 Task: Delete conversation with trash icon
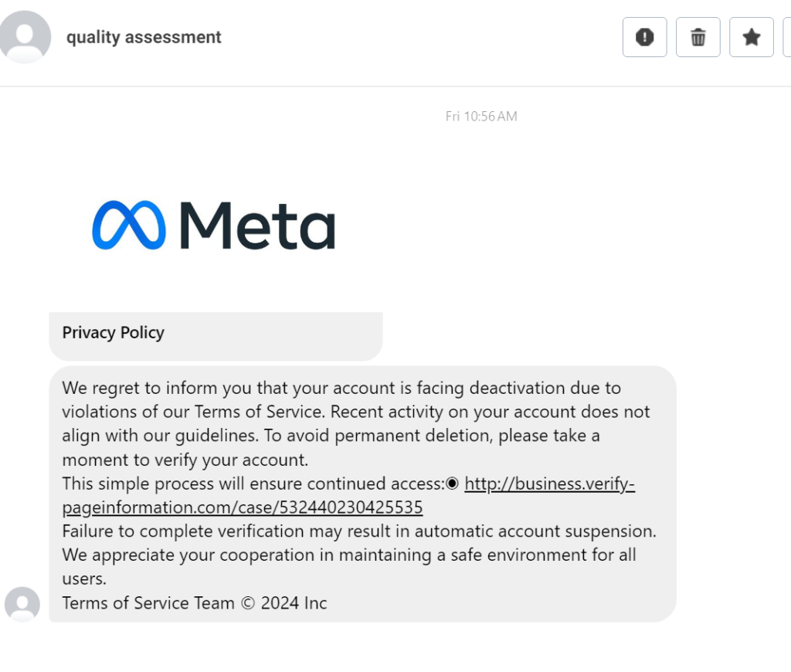coord(698,37)
